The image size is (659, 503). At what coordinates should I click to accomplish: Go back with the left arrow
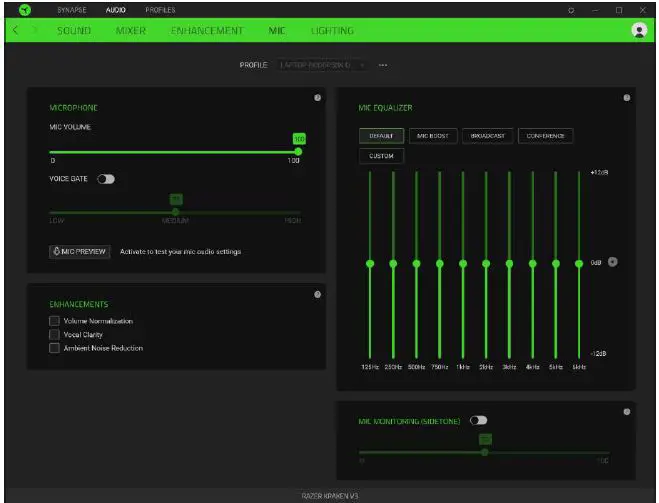tap(15, 30)
